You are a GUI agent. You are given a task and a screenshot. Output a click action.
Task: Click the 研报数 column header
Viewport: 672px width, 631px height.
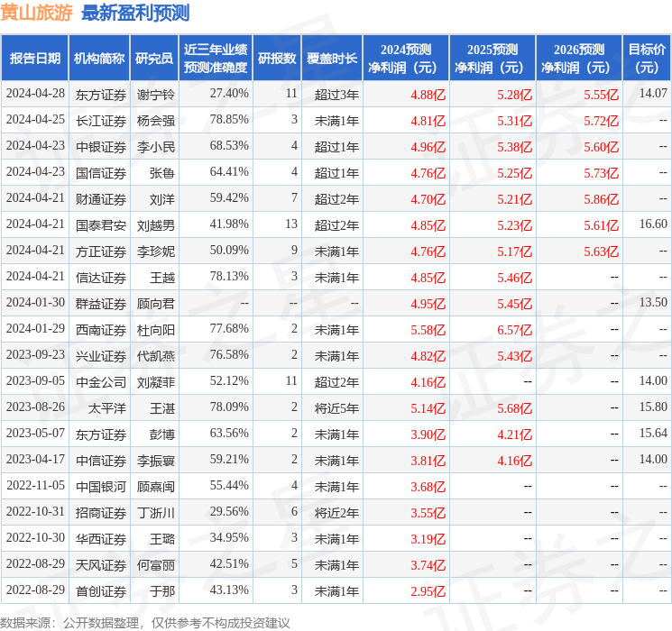point(277,59)
